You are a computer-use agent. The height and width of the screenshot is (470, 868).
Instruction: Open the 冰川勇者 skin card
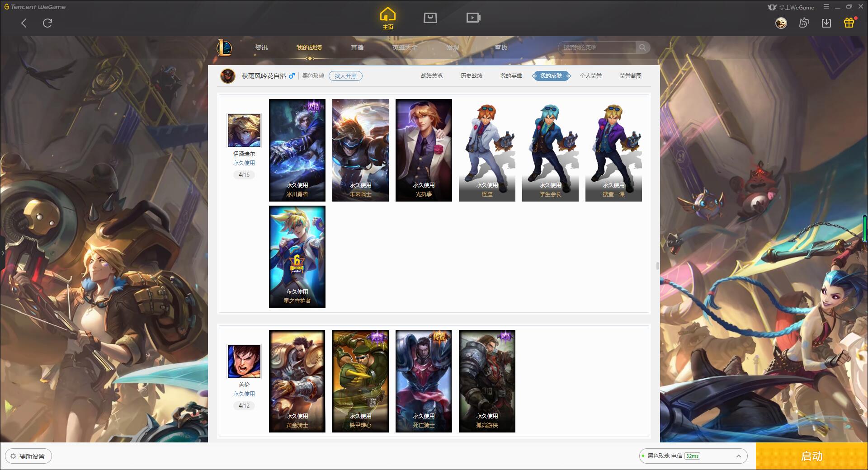pyautogui.click(x=297, y=150)
